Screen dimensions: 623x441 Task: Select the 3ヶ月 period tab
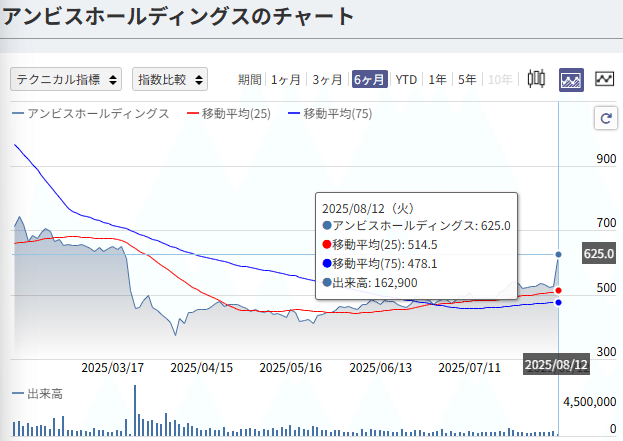point(327,79)
